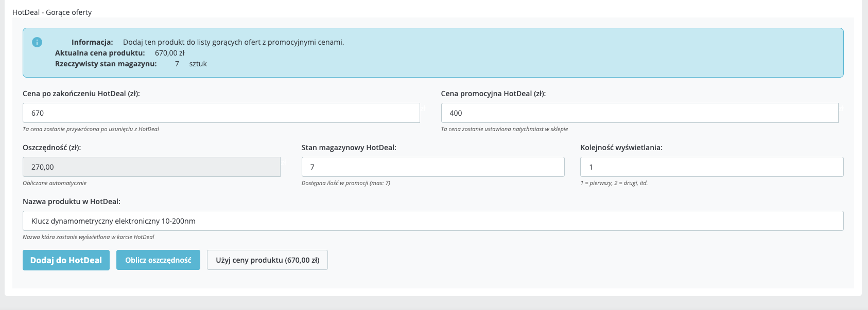
Task: Click the 'Kolejność wyświetlania:' label
Action: coord(621,148)
